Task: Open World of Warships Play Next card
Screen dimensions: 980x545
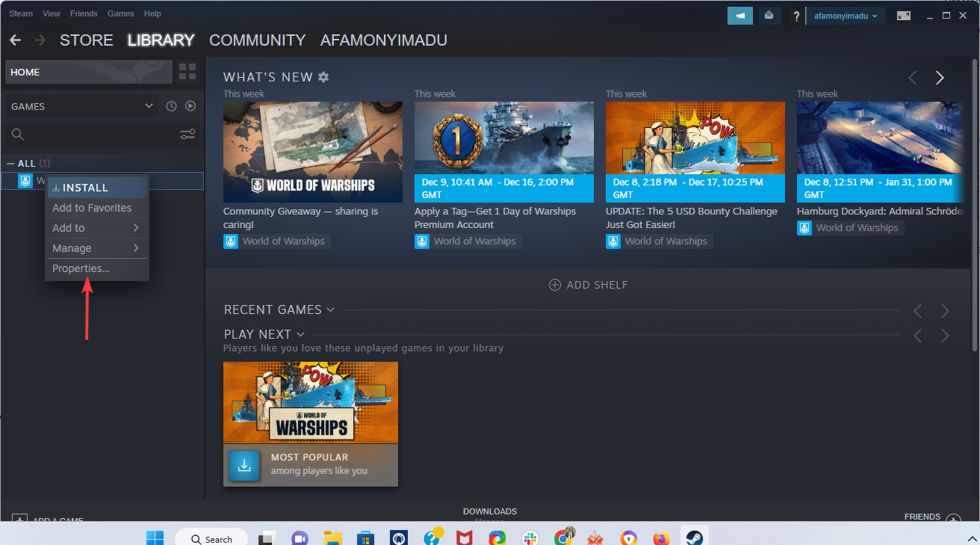Action: tap(311, 424)
